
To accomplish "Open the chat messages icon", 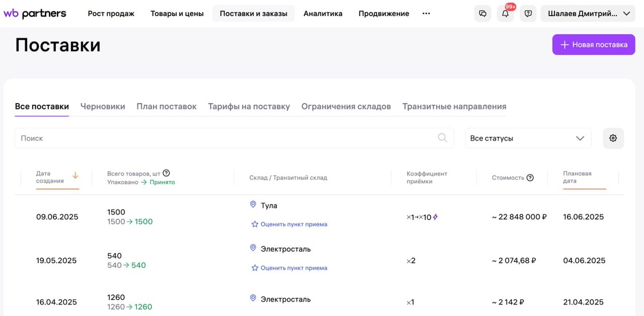I will [x=482, y=14].
